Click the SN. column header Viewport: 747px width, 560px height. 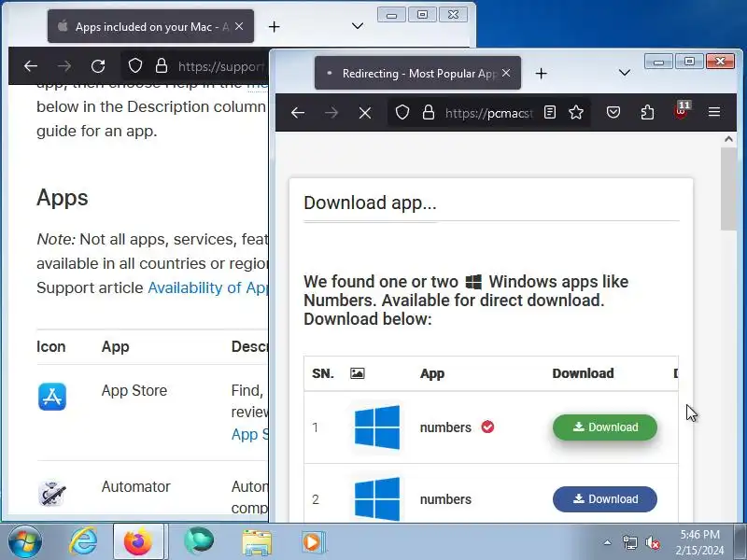click(323, 373)
